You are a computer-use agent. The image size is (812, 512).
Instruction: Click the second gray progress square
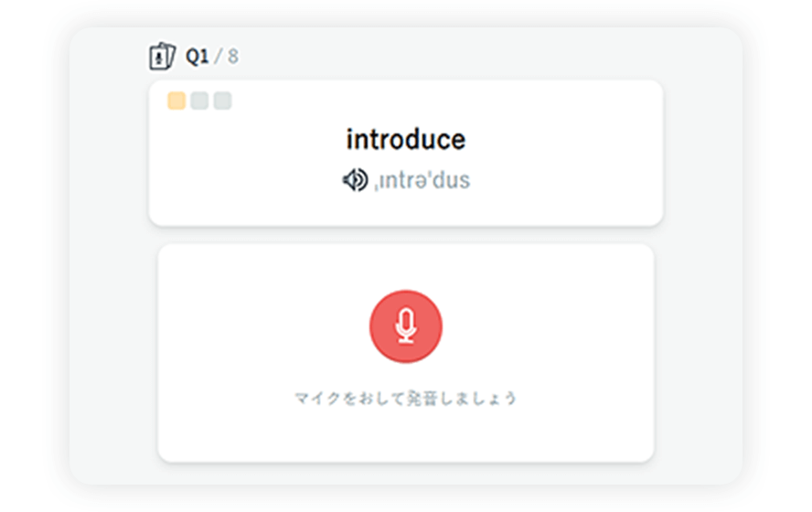click(x=199, y=101)
